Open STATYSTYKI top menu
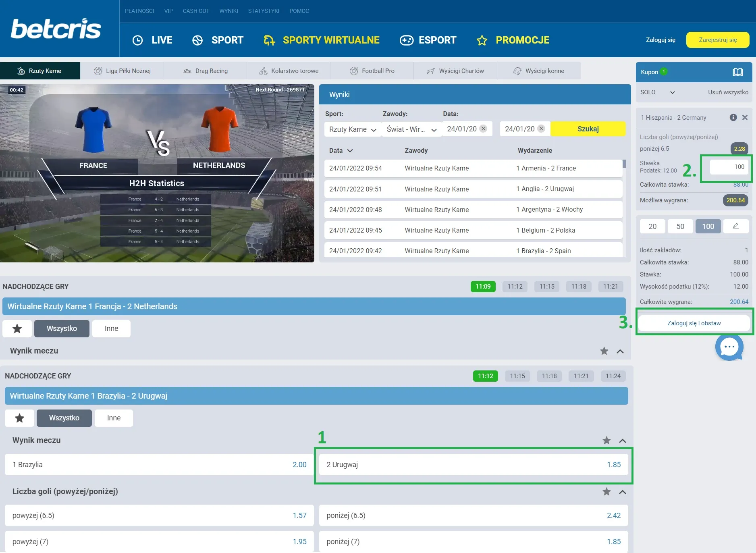The width and height of the screenshot is (756, 553). click(264, 11)
